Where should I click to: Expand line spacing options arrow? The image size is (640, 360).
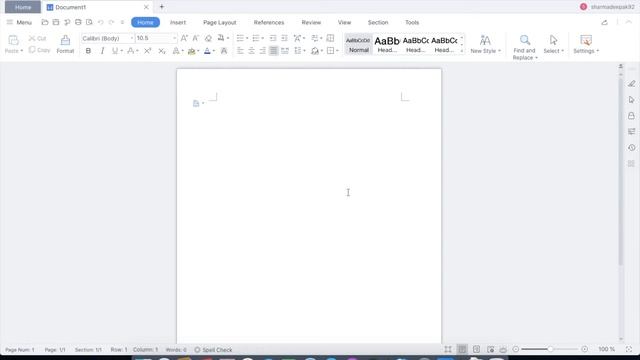coord(304,51)
